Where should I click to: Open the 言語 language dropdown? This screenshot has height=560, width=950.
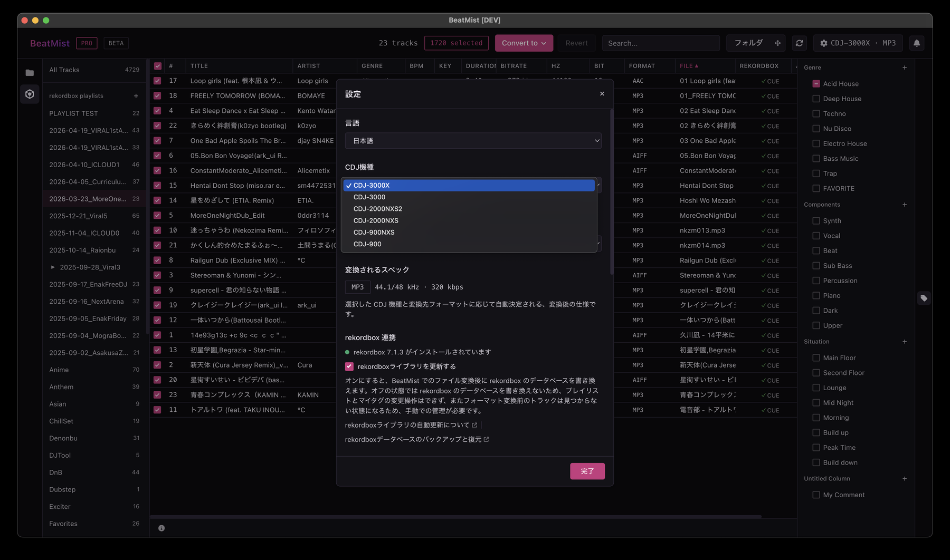[473, 141]
